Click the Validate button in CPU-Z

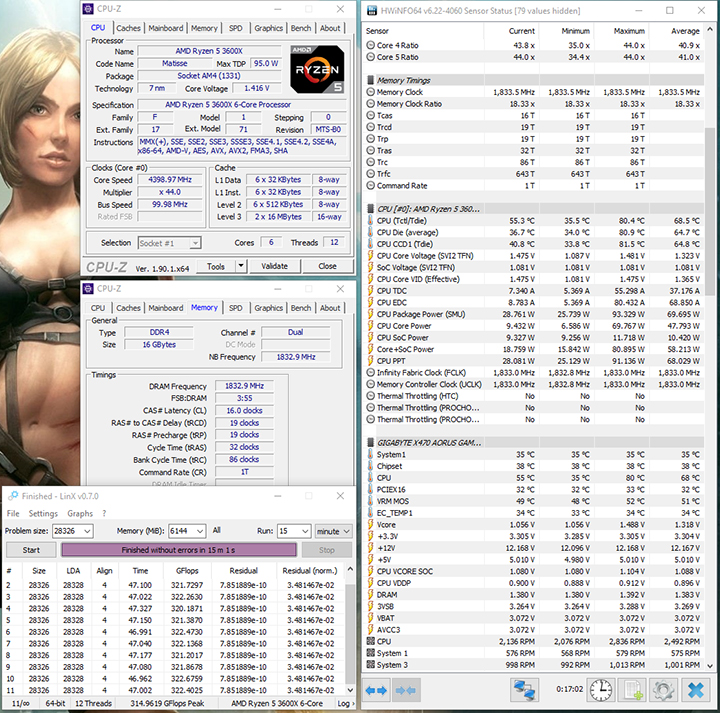coord(275,266)
